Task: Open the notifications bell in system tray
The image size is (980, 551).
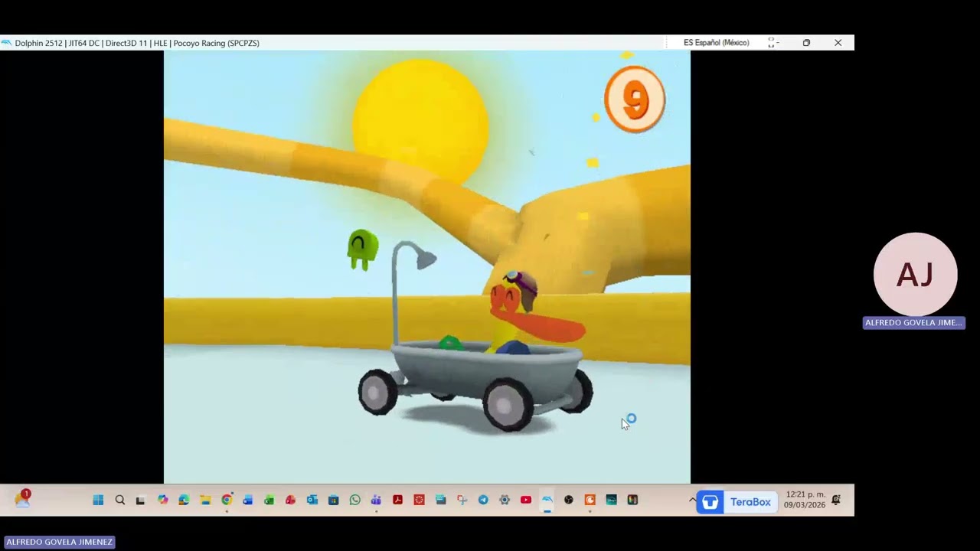Action: 836,500
